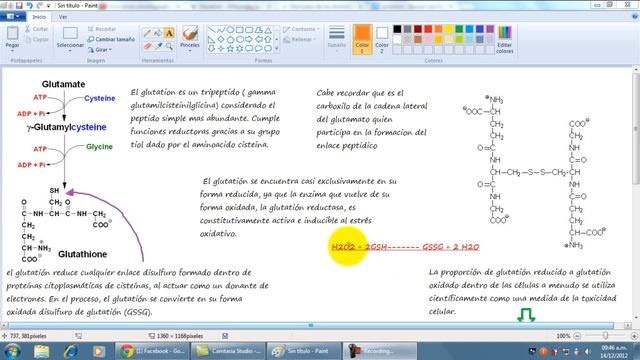This screenshot has width=640, height=360.
Task: Choose the Down arrow shape
Action: pyautogui.click(x=211, y=49)
